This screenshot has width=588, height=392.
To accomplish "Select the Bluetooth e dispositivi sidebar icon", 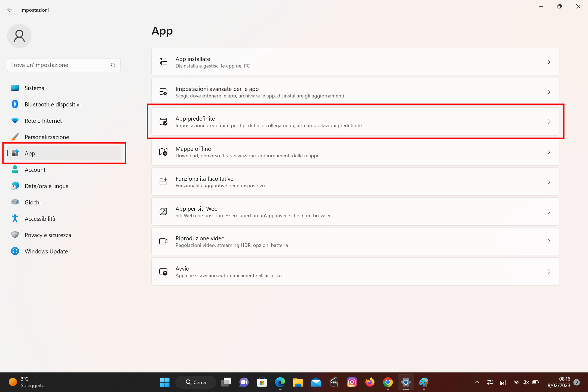I will (15, 104).
